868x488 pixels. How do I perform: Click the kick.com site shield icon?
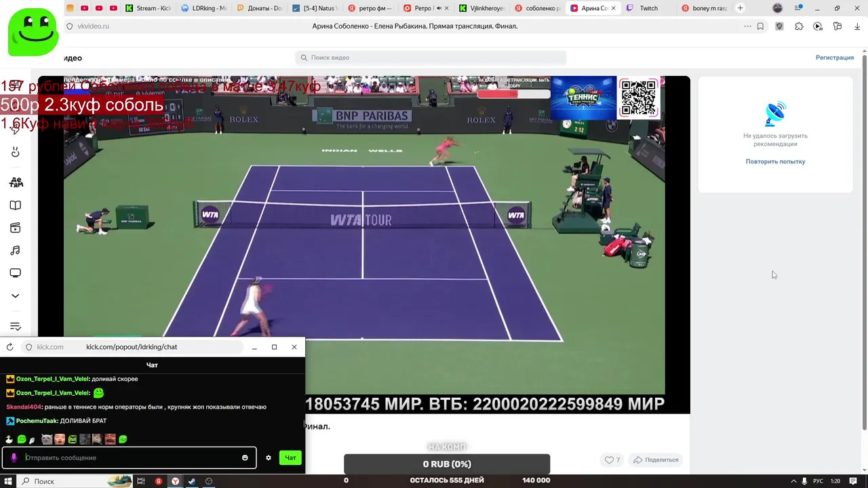28,347
